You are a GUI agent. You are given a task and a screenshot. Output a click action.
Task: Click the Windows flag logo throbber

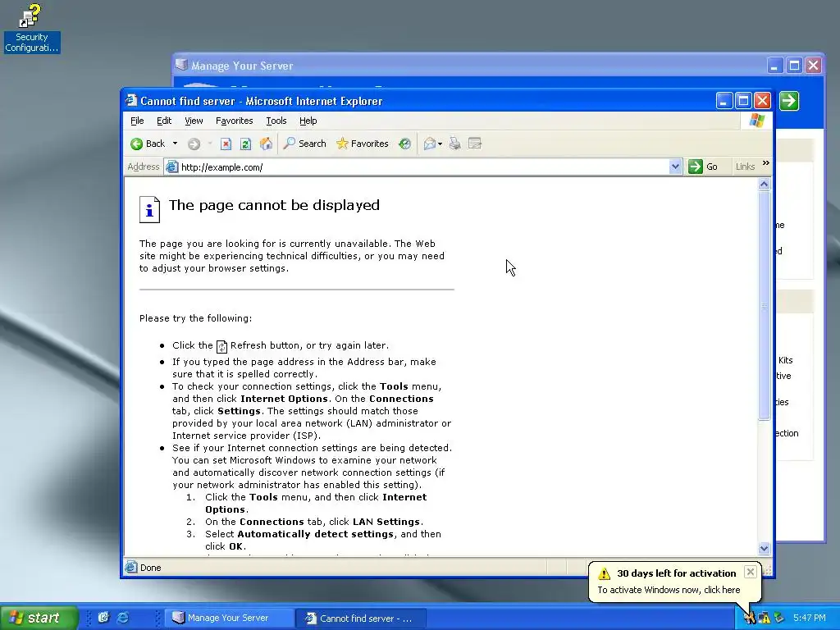coord(756,121)
